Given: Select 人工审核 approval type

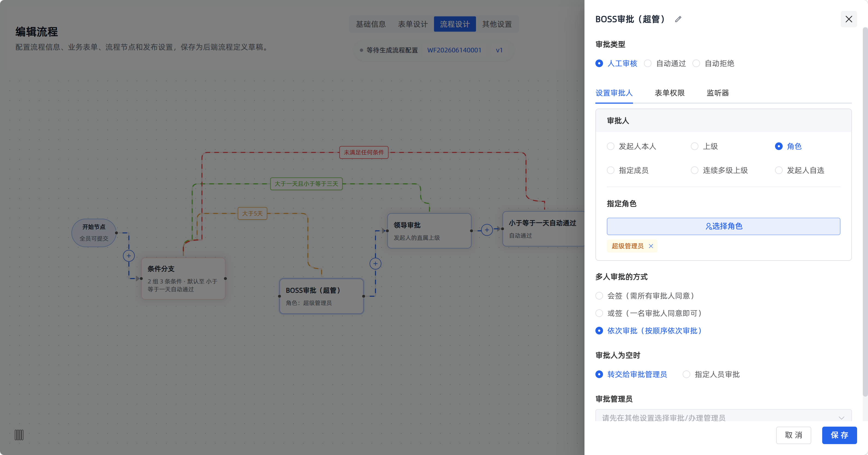Looking at the screenshot, I should coord(616,63).
